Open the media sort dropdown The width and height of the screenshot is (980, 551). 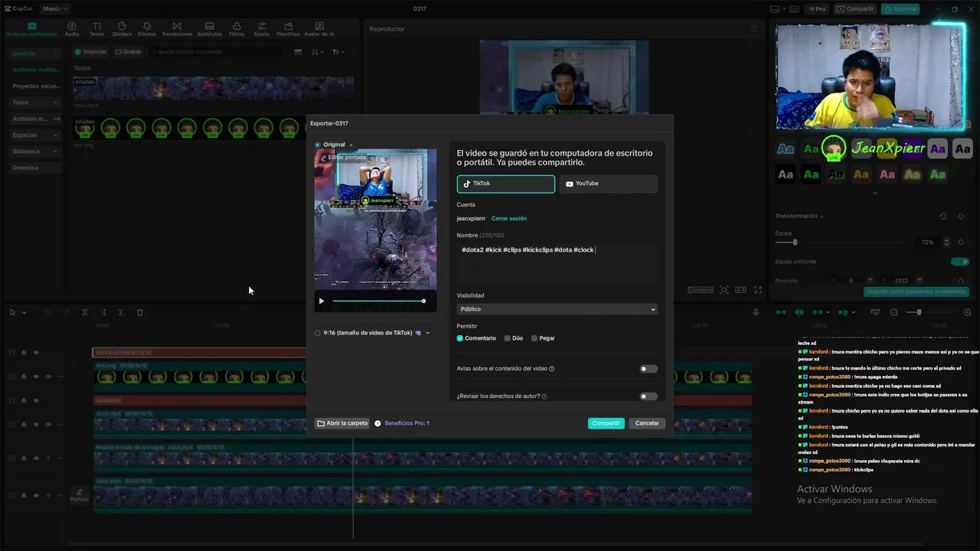click(x=318, y=52)
